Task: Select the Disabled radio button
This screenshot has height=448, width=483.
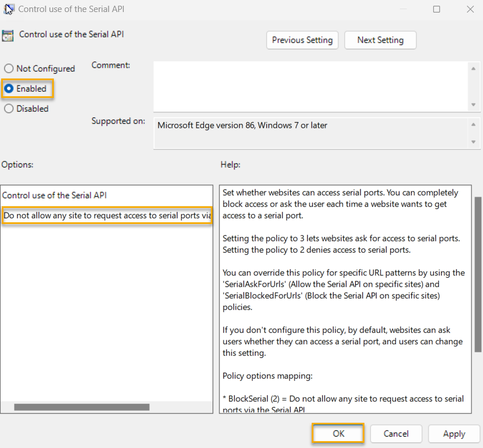Action: (9, 108)
